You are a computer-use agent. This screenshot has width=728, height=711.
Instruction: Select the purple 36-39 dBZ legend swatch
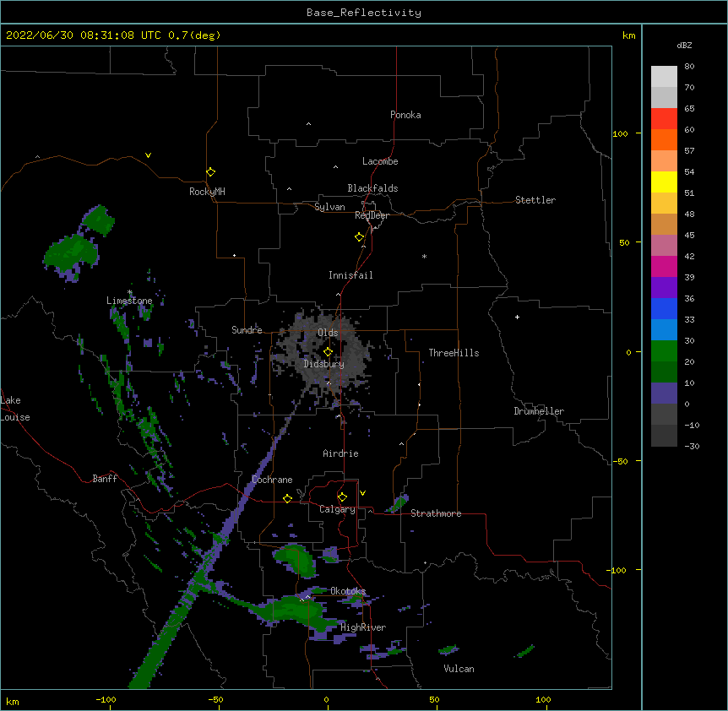(664, 288)
